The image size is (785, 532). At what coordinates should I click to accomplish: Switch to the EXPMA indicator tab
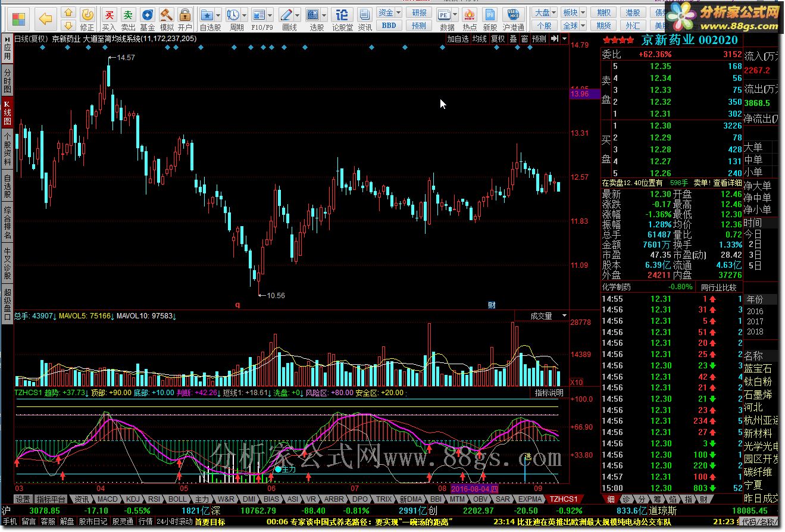[x=530, y=499]
